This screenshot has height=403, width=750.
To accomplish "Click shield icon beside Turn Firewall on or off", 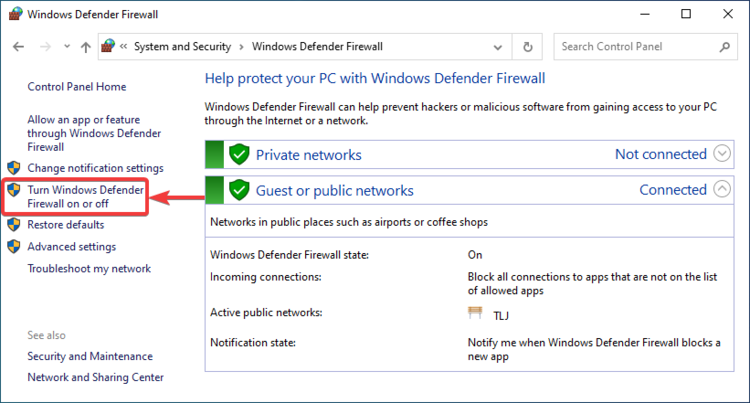I will [14, 190].
